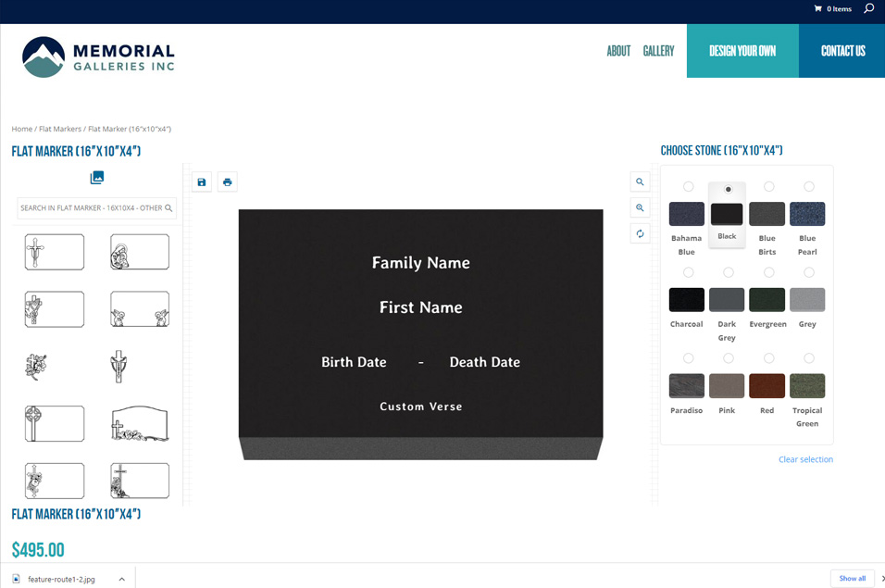Click the Design Your Own button
Viewport: 885px width, 588px height.
(x=742, y=52)
